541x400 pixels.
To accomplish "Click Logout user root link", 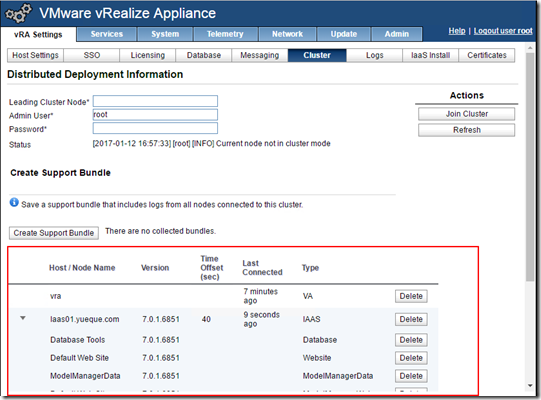I will pyautogui.click(x=503, y=31).
